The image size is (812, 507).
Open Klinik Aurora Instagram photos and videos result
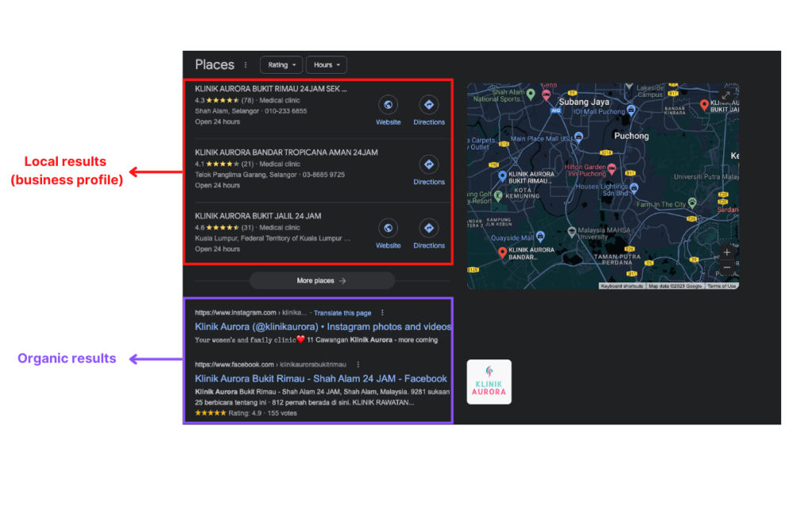[323, 327]
